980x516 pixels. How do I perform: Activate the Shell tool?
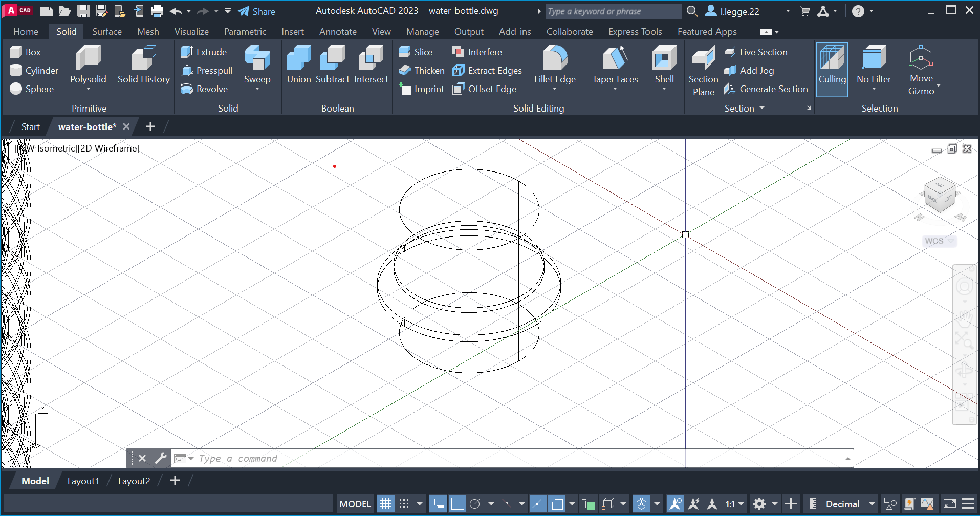click(664, 65)
